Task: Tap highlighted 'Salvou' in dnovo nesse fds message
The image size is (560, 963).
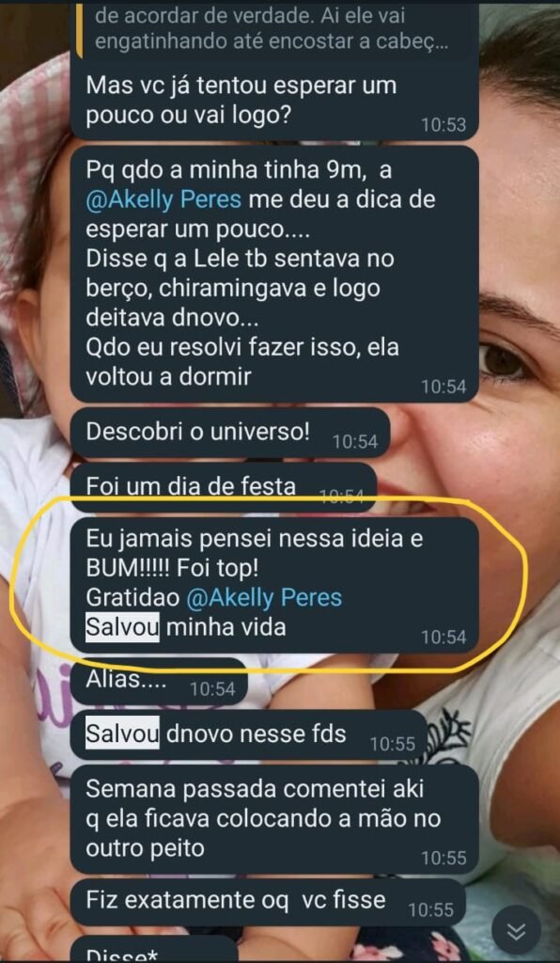Action: (122, 734)
